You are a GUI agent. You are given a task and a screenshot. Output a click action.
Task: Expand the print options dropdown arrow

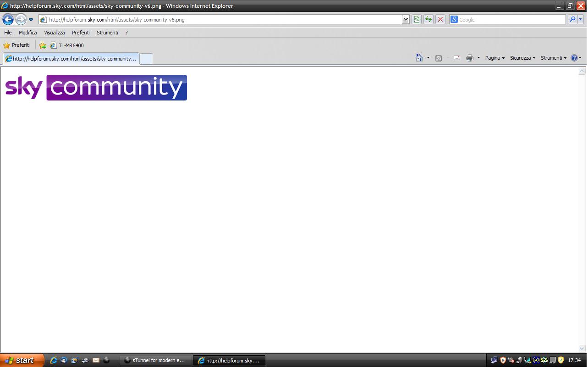pyautogui.click(x=478, y=58)
